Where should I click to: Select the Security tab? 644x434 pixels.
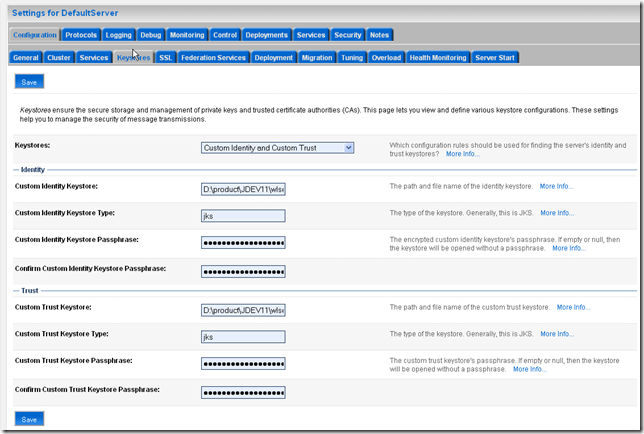347,35
